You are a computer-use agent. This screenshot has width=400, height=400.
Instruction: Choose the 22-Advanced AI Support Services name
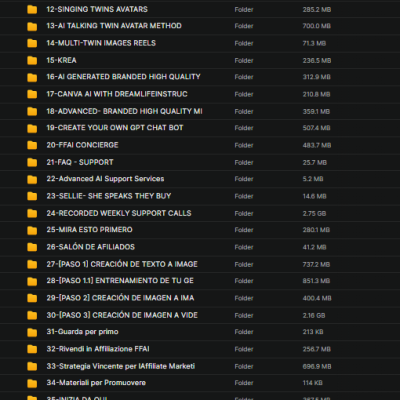tap(105, 179)
